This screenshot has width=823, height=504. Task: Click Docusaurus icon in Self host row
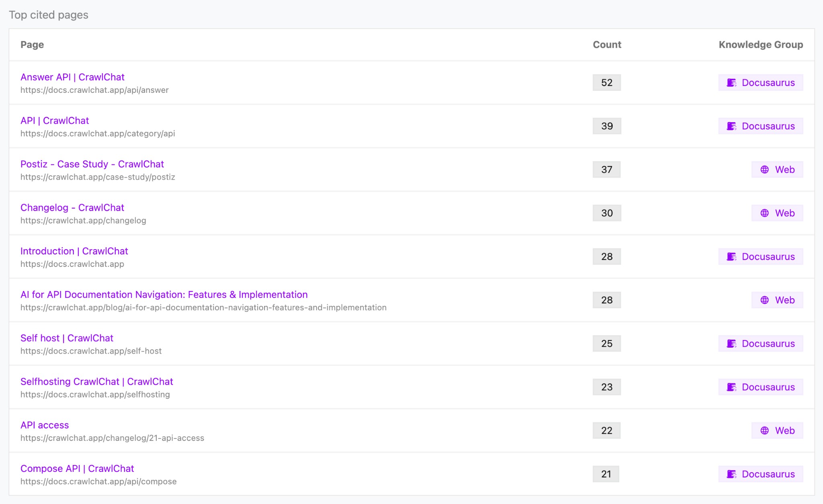(731, 344)
